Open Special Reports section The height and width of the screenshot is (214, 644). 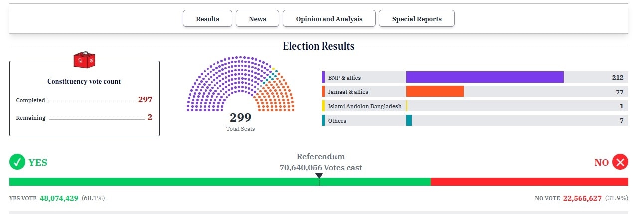tap(417, 19)
